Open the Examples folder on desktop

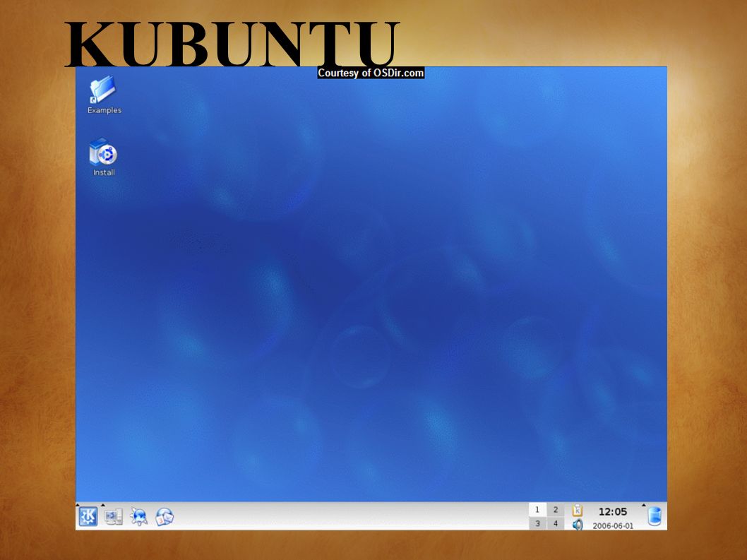(x=104, y=95)
